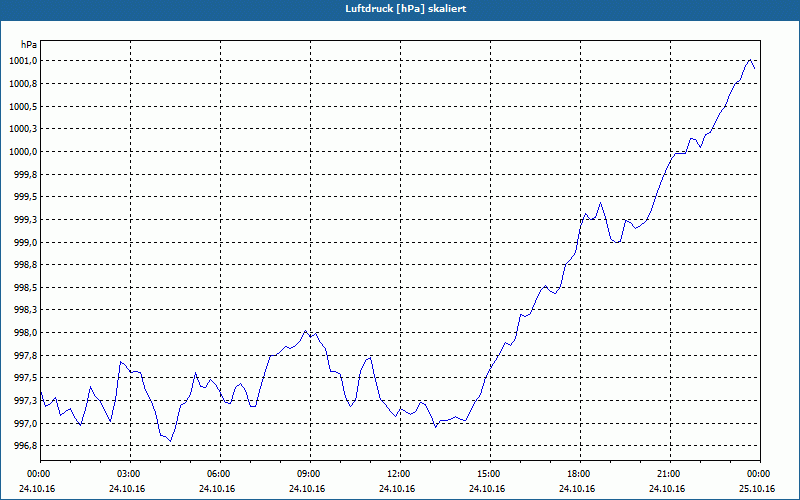This screenshot has height=500, width=800.
Task: Select the 24.10.16 date under 09:00
Action: point(307,489)
